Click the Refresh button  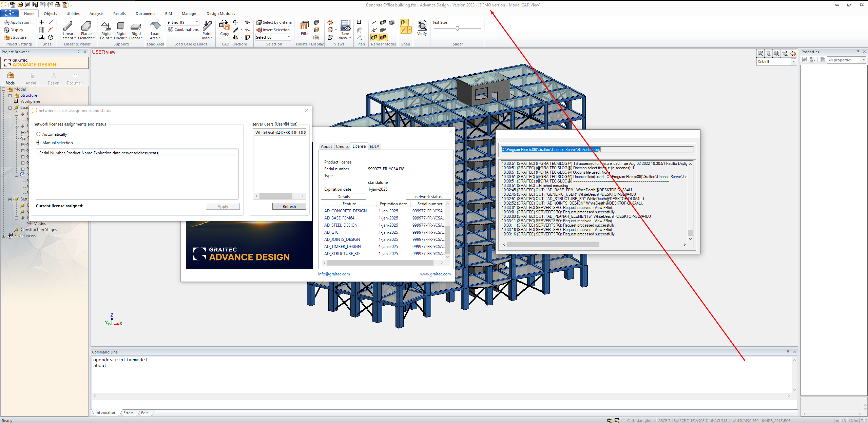(x=289, y=207)
